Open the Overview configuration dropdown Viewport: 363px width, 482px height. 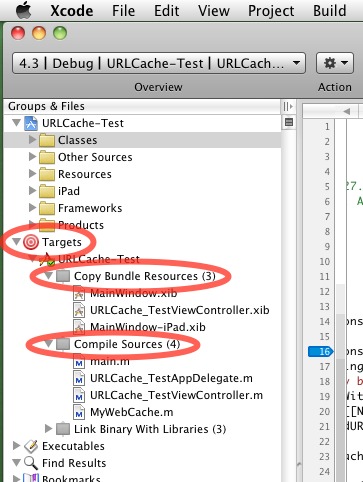coord(159,63)
